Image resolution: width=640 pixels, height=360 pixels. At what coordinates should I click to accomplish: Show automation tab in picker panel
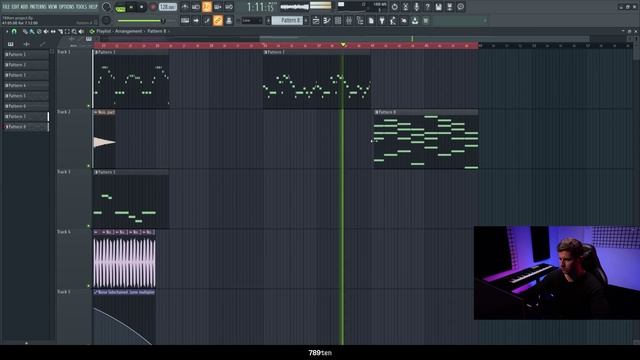click(x=42, y=44)
